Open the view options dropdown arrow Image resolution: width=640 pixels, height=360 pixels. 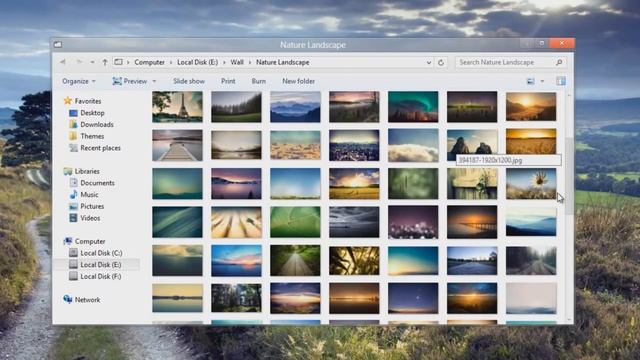point(542,81)
